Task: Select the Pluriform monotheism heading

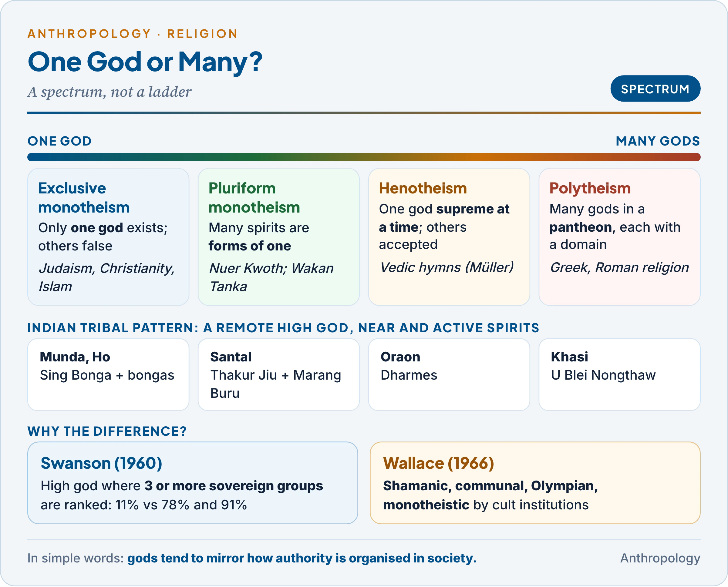Action: (254, 198)
